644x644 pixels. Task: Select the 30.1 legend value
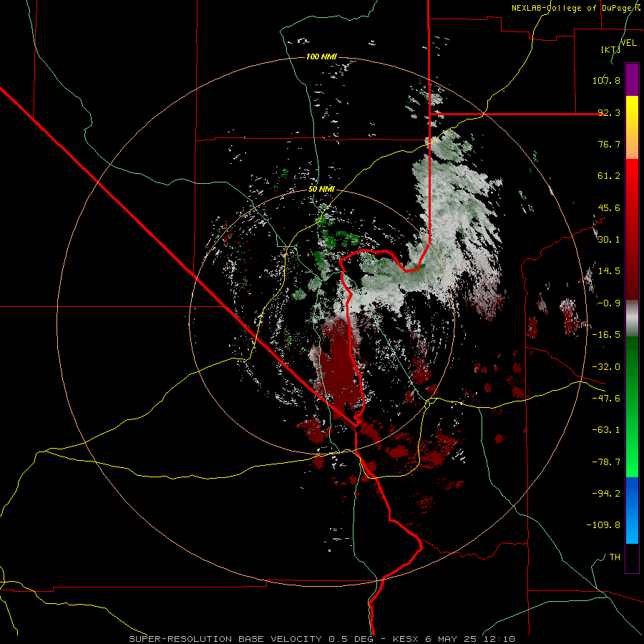pos(609,240)
